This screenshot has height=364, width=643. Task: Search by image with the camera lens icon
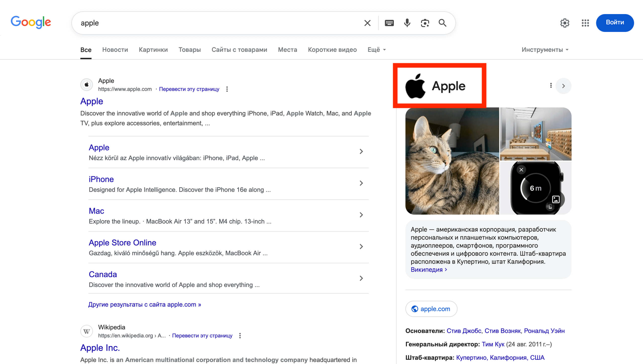click(x=425, y=23)
